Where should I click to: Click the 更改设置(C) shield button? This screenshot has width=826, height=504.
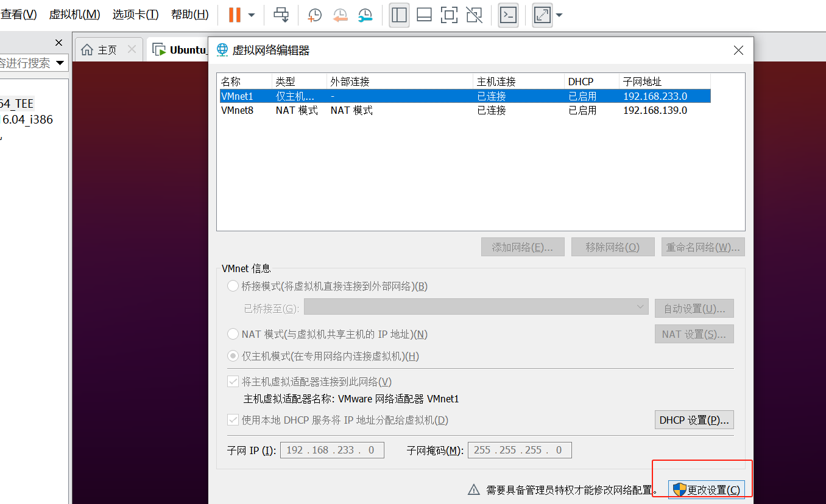coord(706,490)
